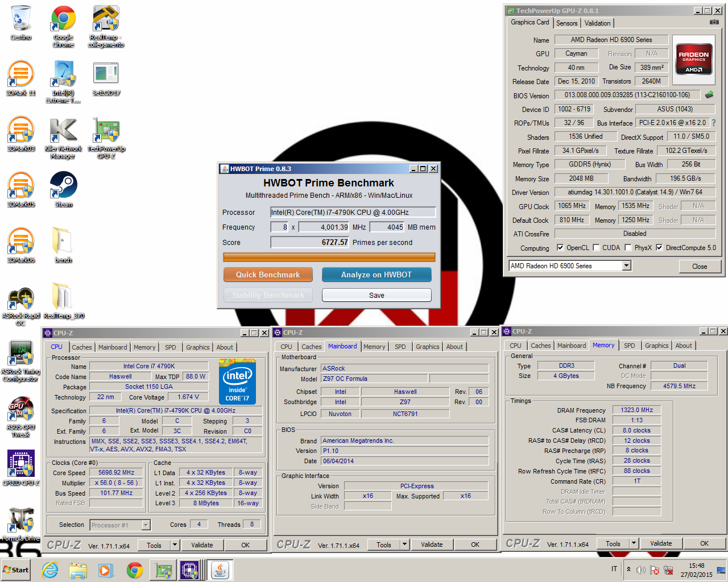728x582 pixels.
Task: Click Bus Interface question mark in GPU-Z
Action: 714,123
